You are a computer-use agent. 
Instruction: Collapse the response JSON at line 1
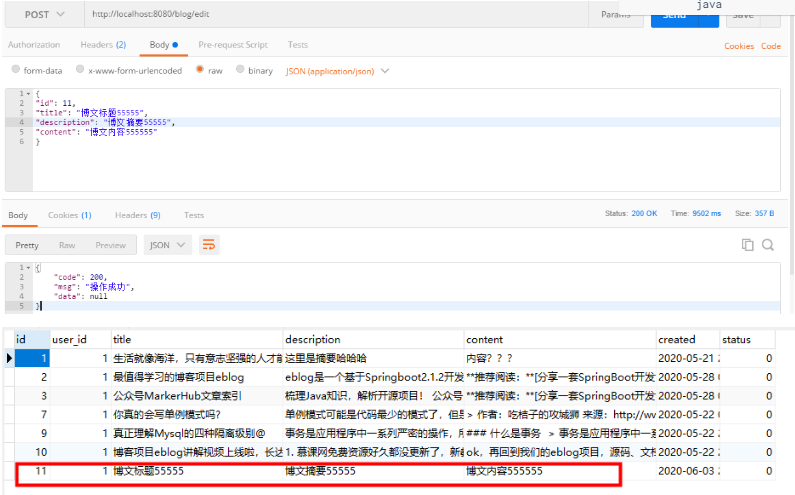tap(28, 267)
